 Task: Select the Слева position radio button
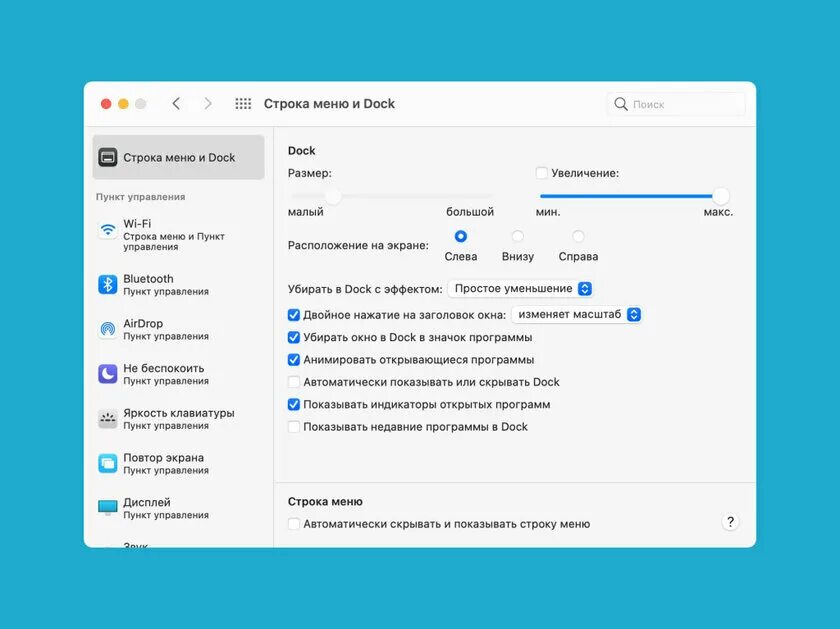pyautogui.click(x=461, y=236)
